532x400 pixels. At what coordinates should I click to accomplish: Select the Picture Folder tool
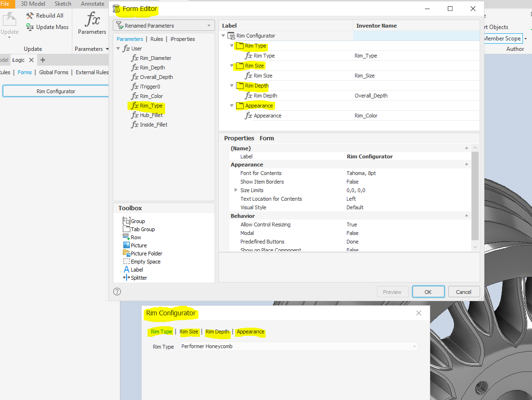pos(142,253)
